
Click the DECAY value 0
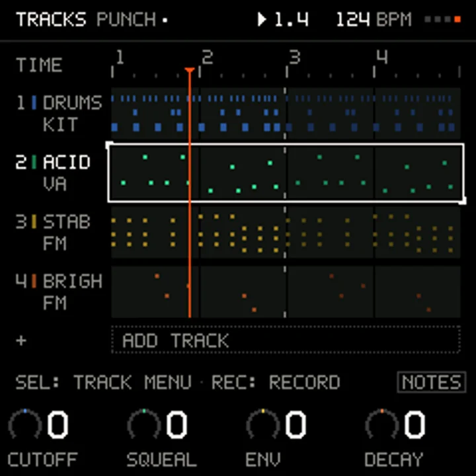[x=415, y=424]
